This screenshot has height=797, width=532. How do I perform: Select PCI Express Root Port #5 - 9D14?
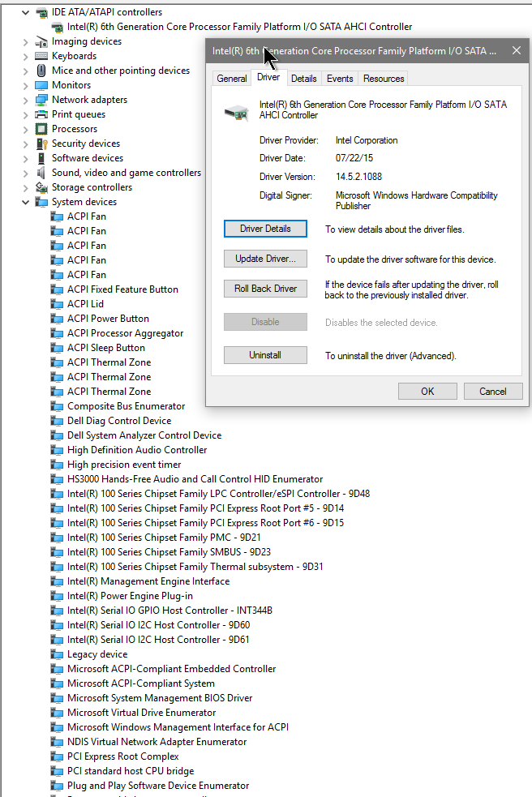pyautogui.click(x=205, y=508)
